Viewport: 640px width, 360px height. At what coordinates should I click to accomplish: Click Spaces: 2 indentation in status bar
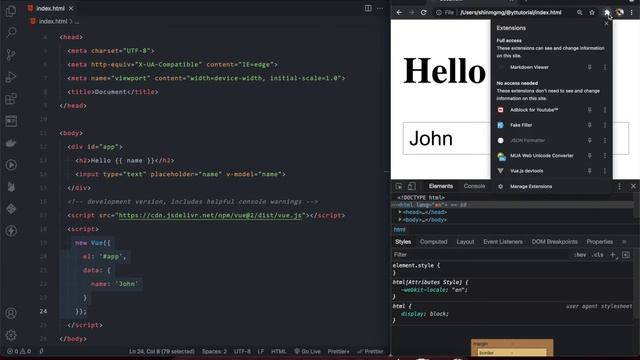(214, 351)
